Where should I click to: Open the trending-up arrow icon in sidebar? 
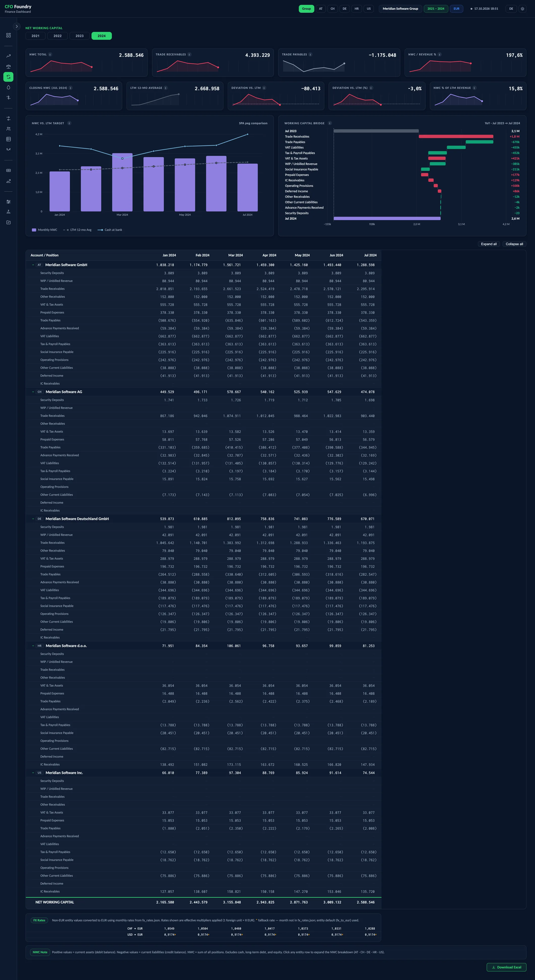click(8, 56)
